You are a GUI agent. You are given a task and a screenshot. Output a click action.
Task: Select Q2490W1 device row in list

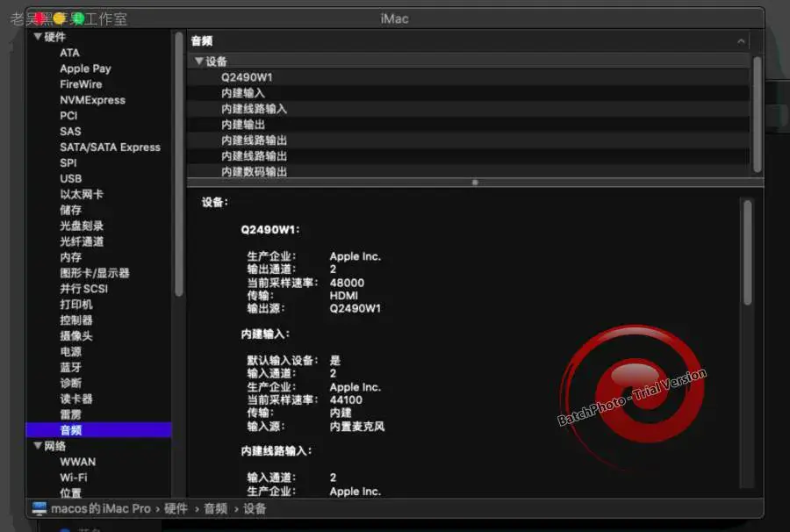tap(468, 77)
